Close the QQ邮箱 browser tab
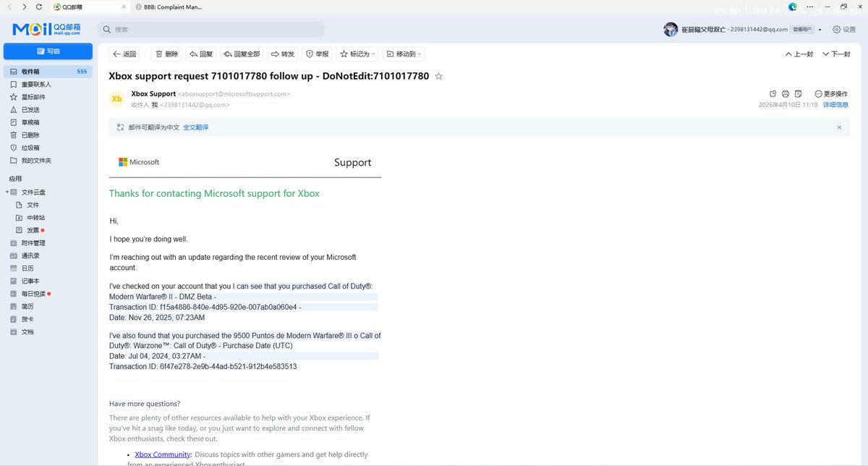 pos(123,7)
